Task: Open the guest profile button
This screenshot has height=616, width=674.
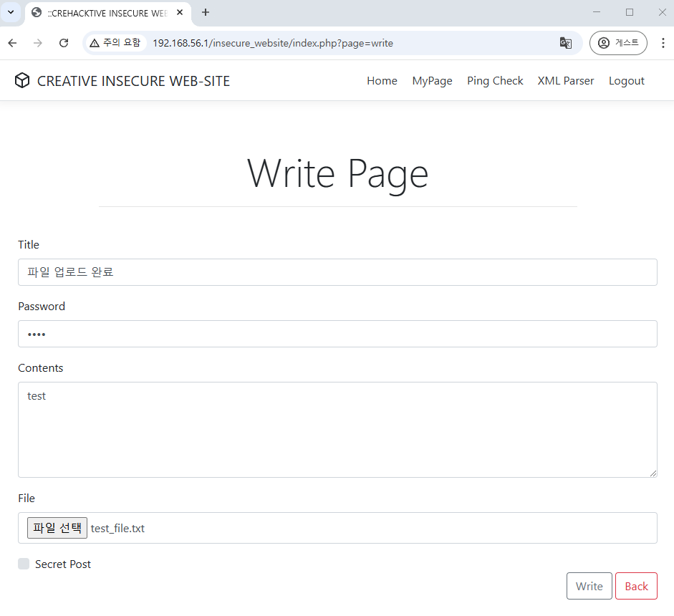Action: [617, 43]
